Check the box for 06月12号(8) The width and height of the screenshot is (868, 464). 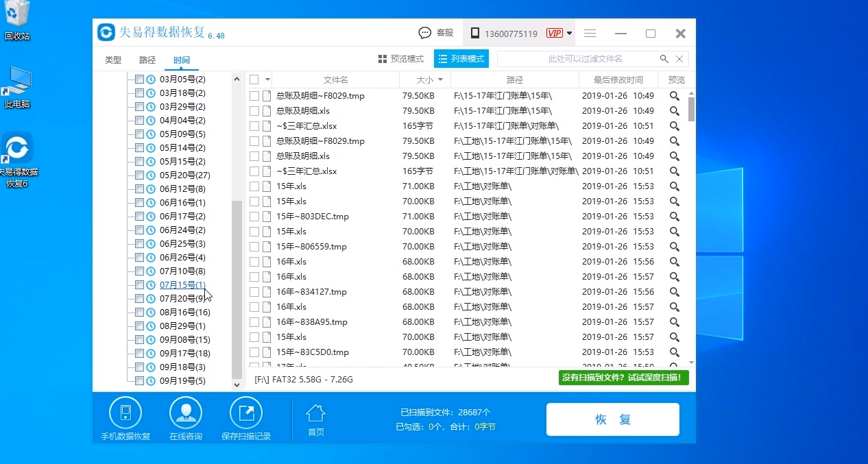pos(139,189)
